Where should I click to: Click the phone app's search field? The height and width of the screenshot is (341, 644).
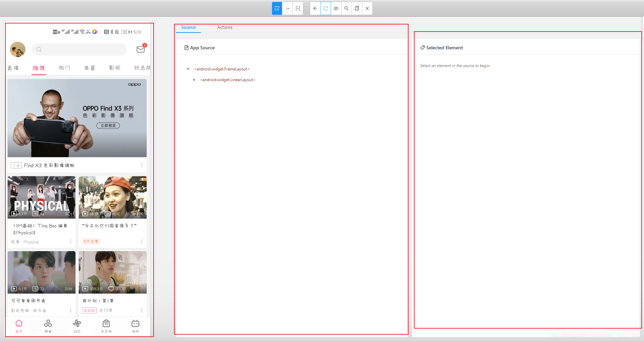click(79, 50)
